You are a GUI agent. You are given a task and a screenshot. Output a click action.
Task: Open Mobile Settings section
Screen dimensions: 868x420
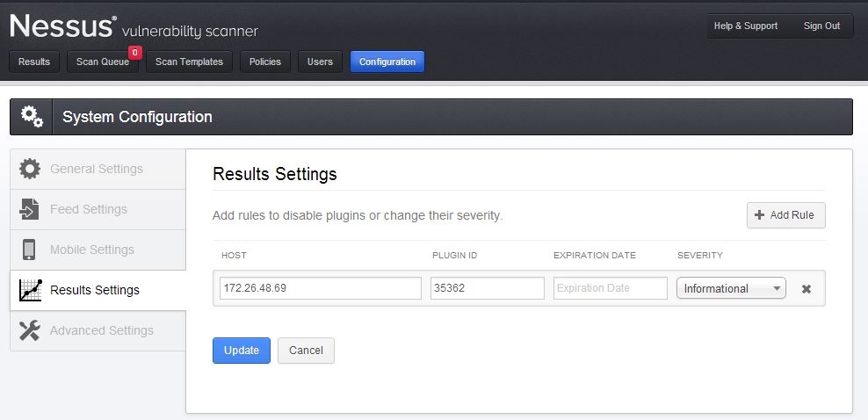pyautogui.click(x=98, y=250)
